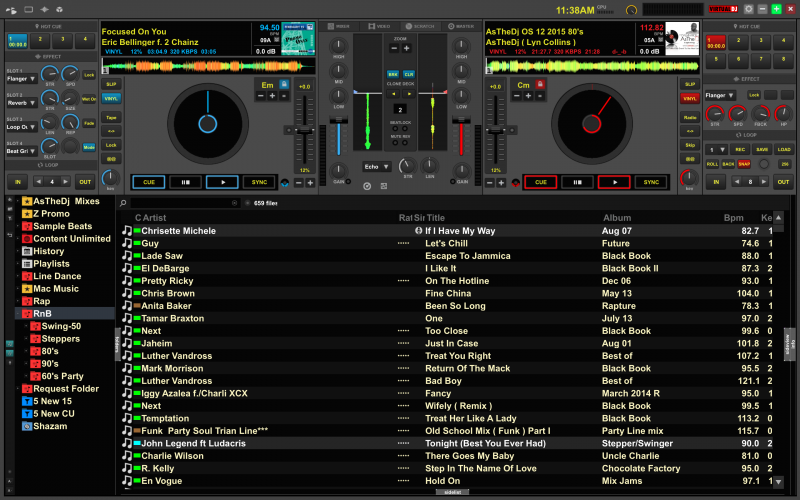800x500 pixels.
Task: Open the Echo effect dropdown in mixer
Action: (x=376, y=166)
